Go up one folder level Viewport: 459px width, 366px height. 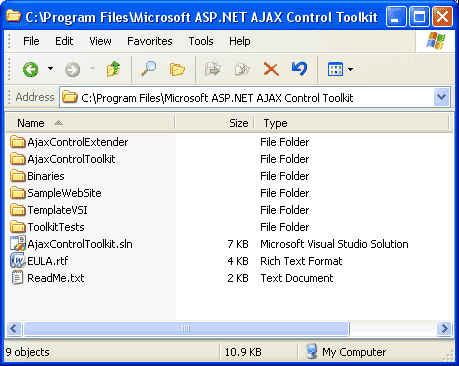point(113,69)
